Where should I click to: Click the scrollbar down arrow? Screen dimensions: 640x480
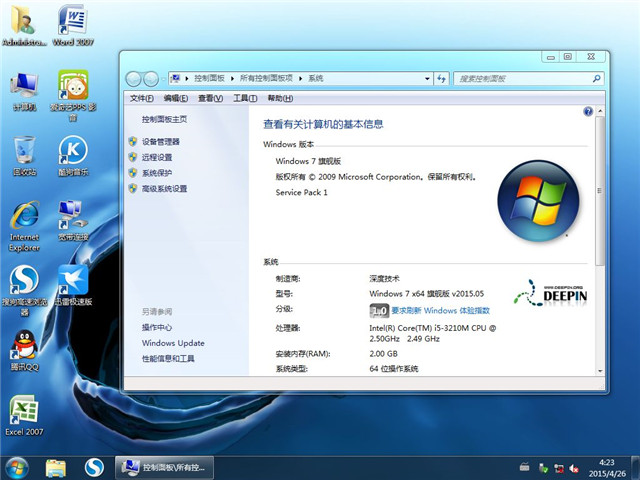point(600,371)
